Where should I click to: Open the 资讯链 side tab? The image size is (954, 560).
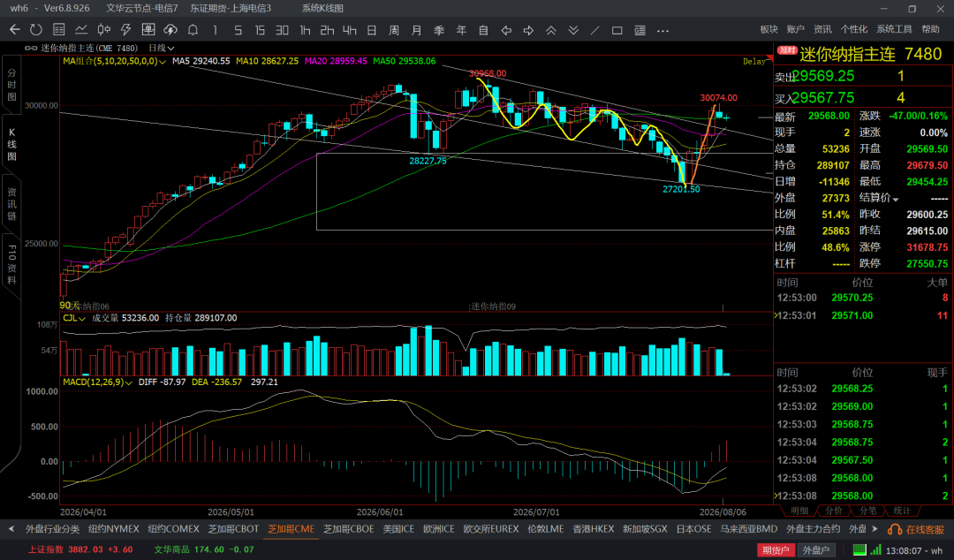coord(11,204)
